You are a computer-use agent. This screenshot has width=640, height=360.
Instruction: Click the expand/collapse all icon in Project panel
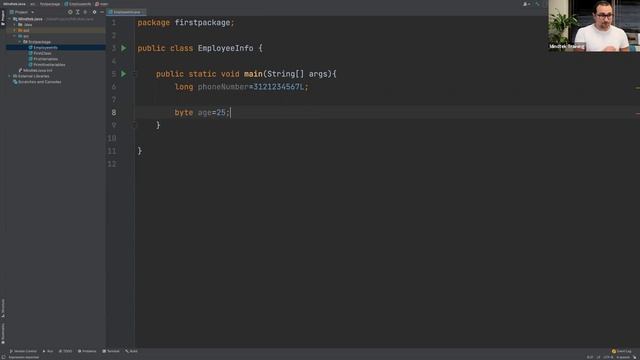[78, 12]
